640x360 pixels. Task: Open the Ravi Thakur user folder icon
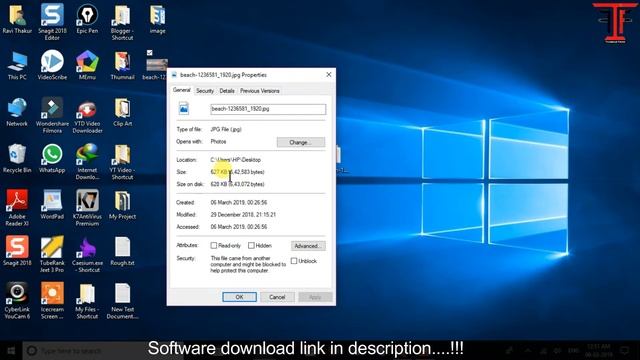point(17,19)
